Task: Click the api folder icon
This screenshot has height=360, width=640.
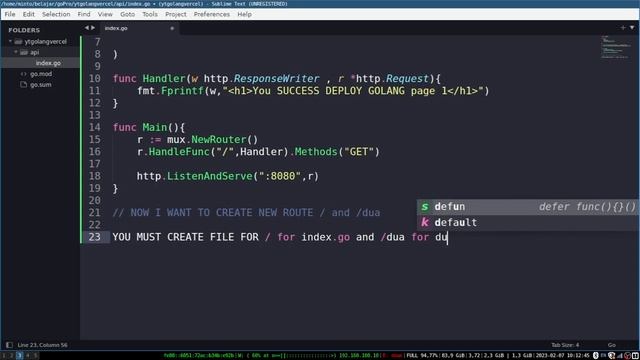Action: coord(24,52)
